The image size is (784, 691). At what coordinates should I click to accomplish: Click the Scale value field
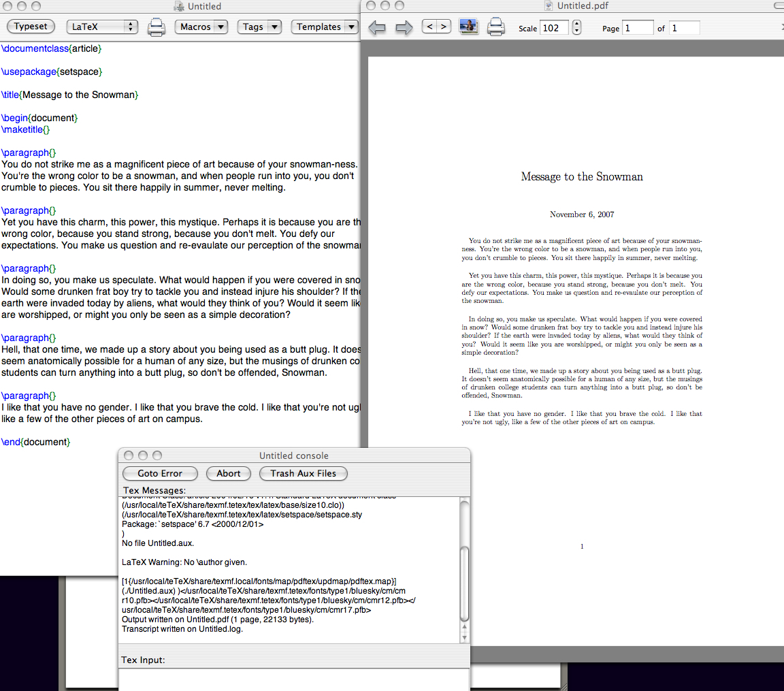coord(554,28)
